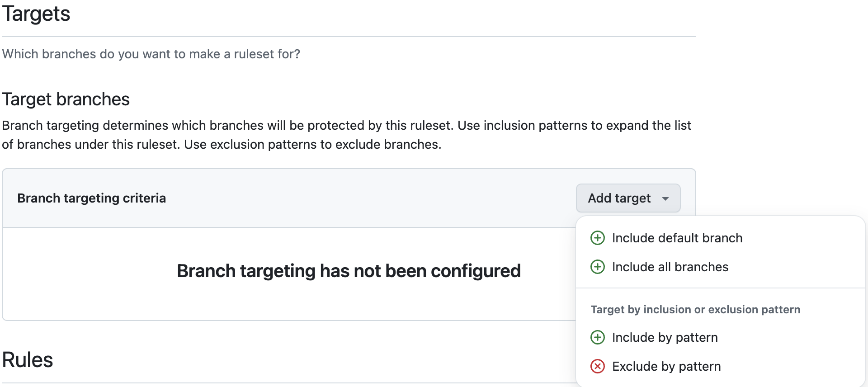The image size is (868, 387).
Task: Click the Target branches subheading
Action: coord(66,99)
